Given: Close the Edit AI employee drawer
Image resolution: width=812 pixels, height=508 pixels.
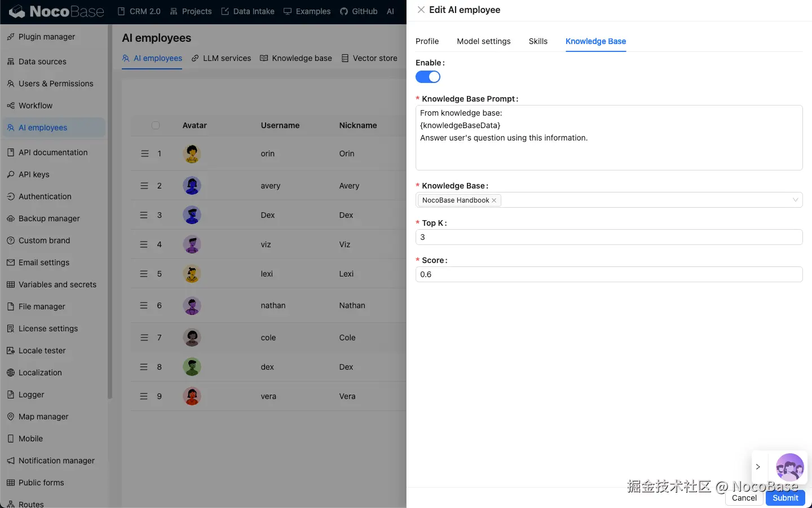Looking at the screenshot, I should pyautogui.click(x=421, y=10).
